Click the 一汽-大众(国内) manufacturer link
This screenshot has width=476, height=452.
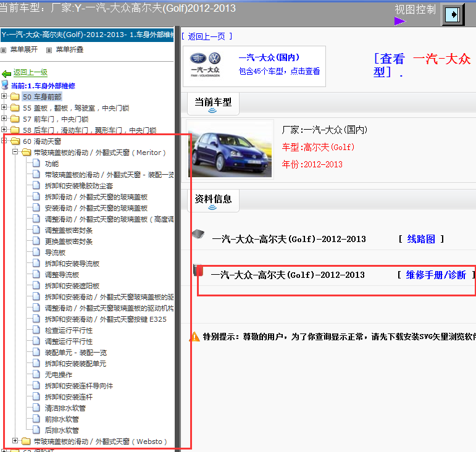[x=269, y=57]
